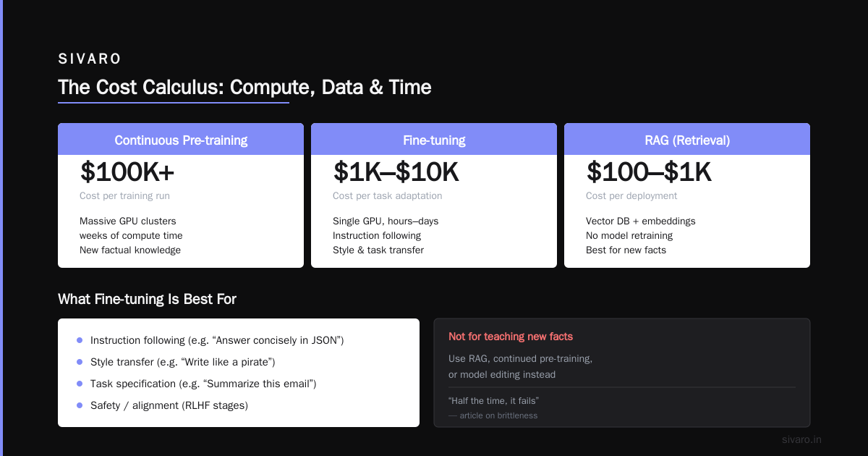
Task: Click the $100–$1K cost figure
Action: (x=649, y=172)
